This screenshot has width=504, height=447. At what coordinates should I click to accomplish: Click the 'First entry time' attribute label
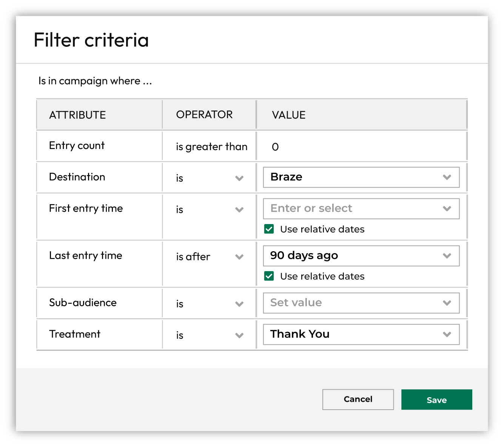point(86,209)
